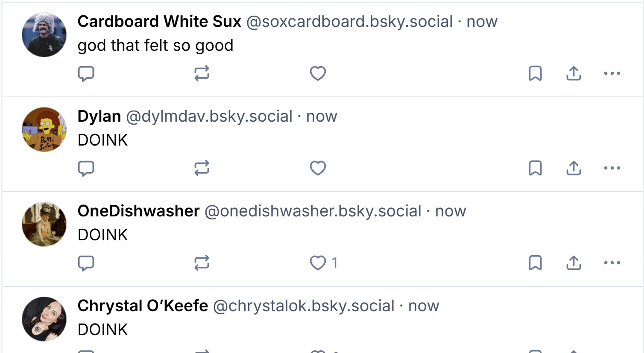
Task: Like Dylan's DOINK post
Action: click(318, 168)
